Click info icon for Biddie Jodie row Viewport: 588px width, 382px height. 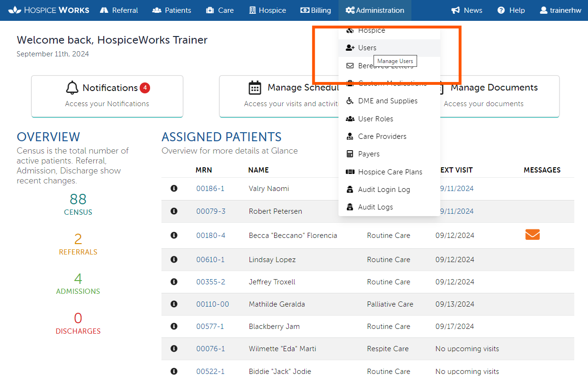tap(174, 372)
